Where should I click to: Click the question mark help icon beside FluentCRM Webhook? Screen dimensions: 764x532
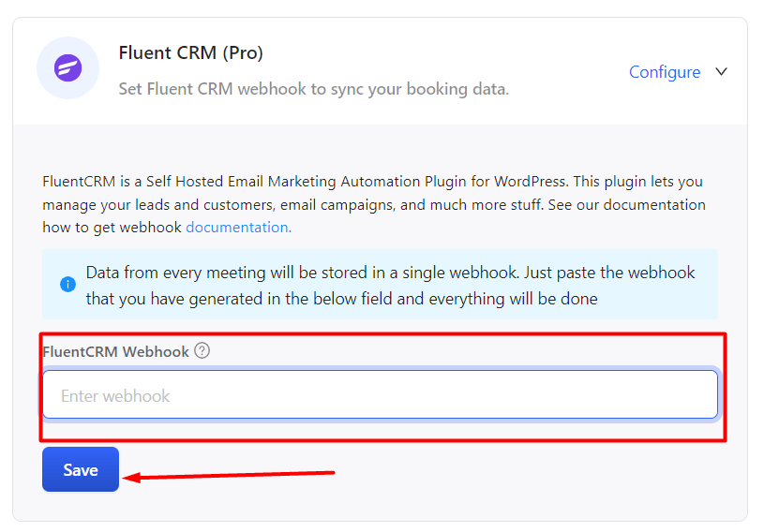click(x=202, y=350)
